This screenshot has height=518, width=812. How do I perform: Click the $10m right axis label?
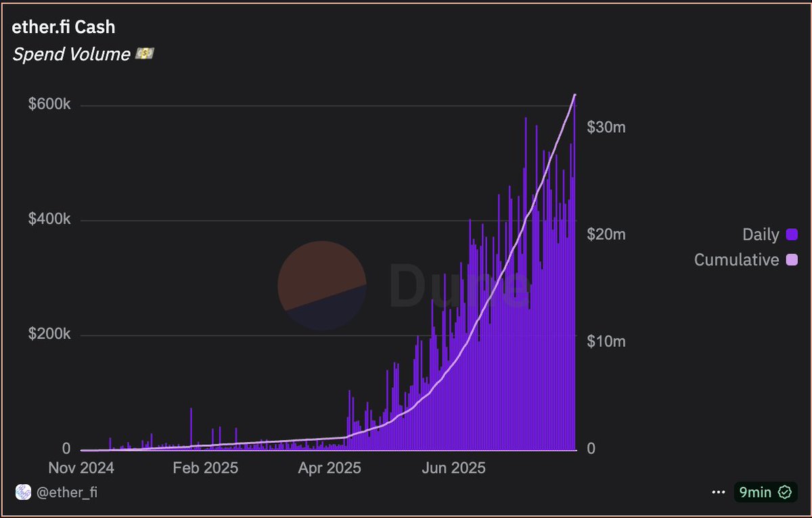pyautogui.click(x=606, y=341)
